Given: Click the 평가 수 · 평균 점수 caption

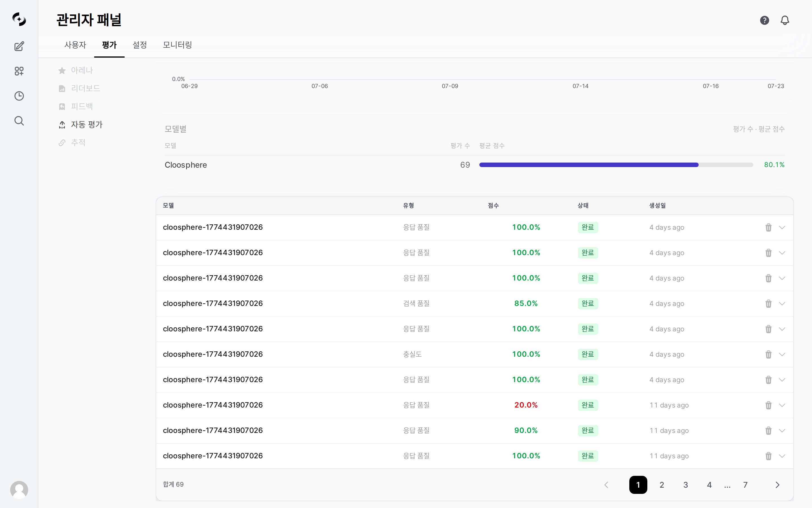Looking at the screenshot, I should point(759,129).
